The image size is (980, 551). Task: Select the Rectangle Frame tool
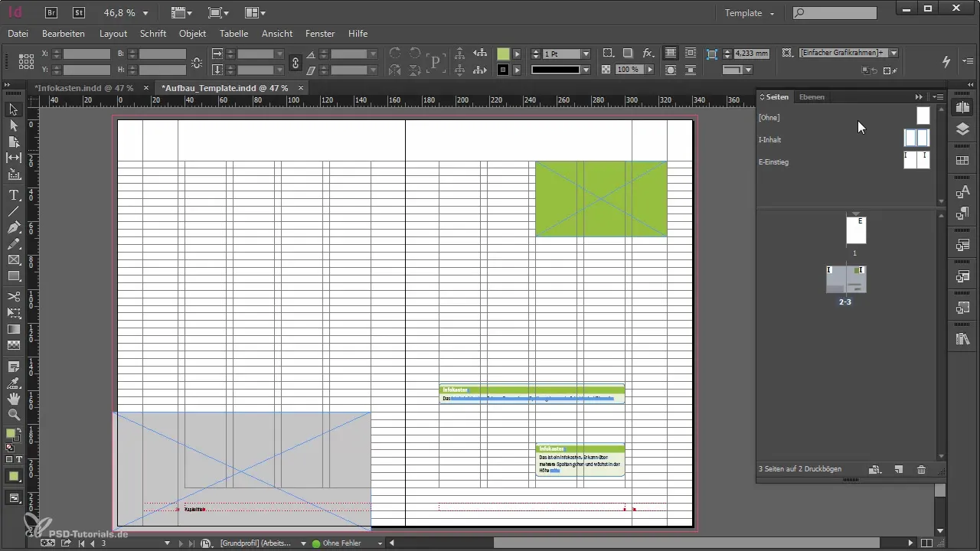pos(14,260)
